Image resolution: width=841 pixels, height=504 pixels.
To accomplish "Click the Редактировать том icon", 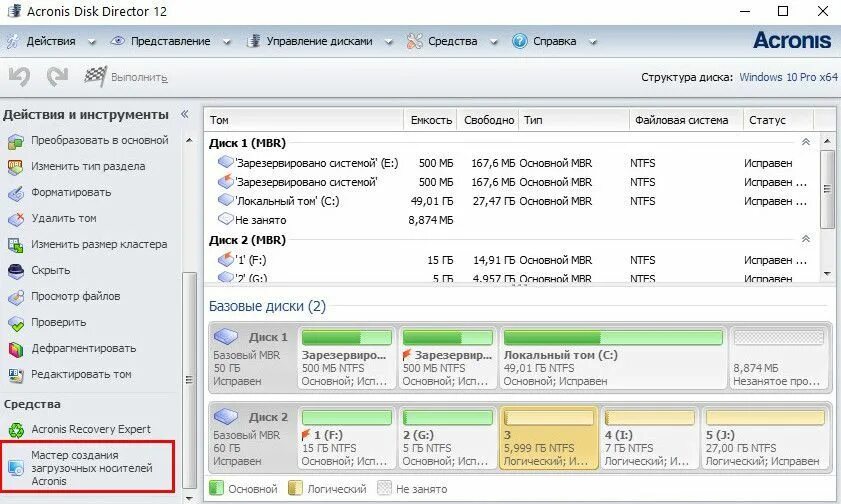I will (16, 375).
